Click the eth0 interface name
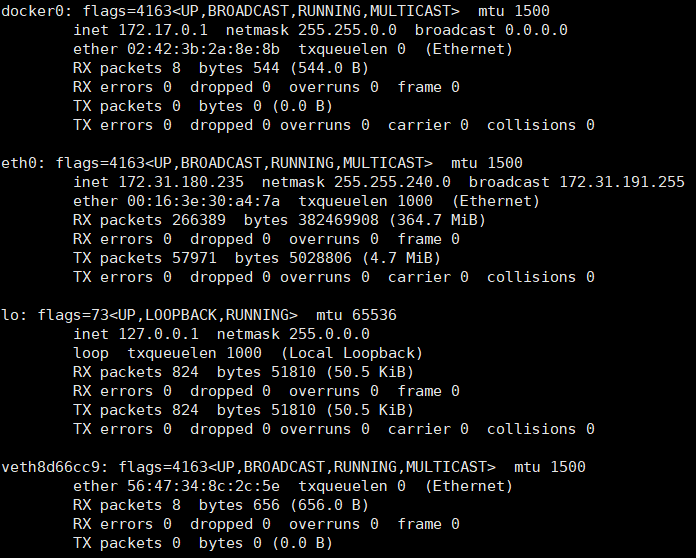696x558 pixels. (19, 163)
